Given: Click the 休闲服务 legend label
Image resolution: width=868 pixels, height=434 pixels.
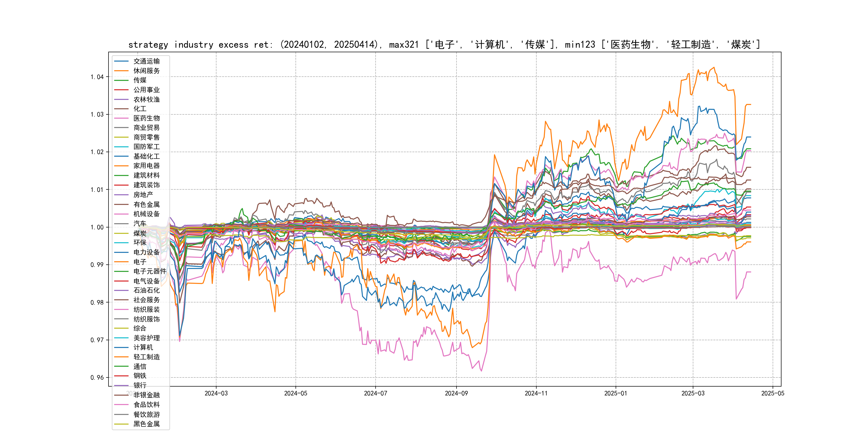Looking at the screenshot, I should tap(146, 71).
